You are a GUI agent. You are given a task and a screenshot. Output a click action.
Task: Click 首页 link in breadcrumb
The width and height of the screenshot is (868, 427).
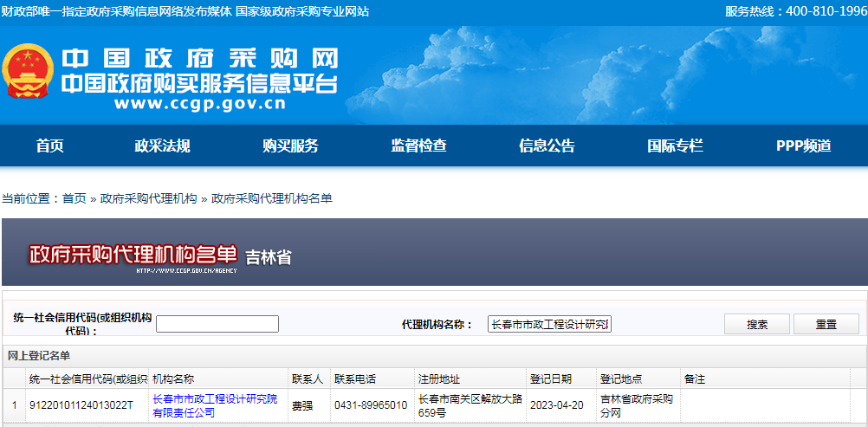(x=74, y=198)
